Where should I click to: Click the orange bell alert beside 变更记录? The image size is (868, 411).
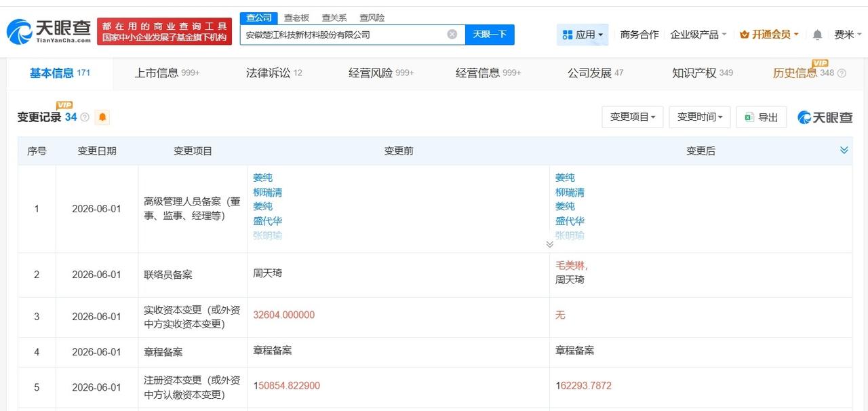(x=102, y=117)
